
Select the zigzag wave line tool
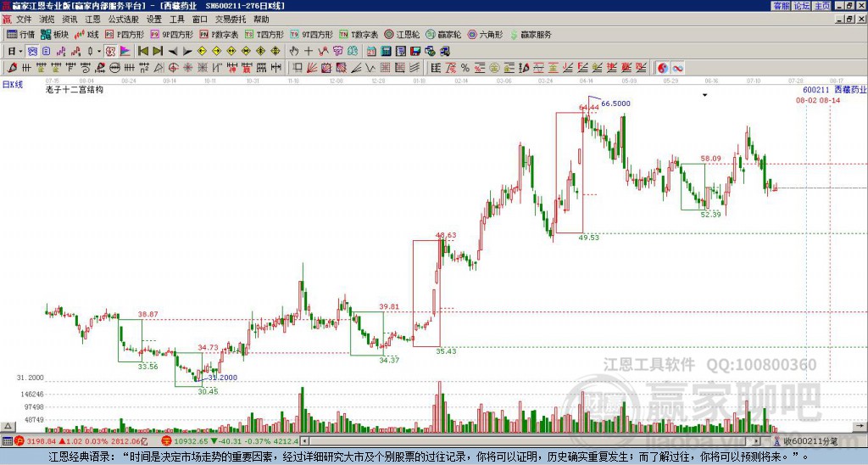pos(370,68)
